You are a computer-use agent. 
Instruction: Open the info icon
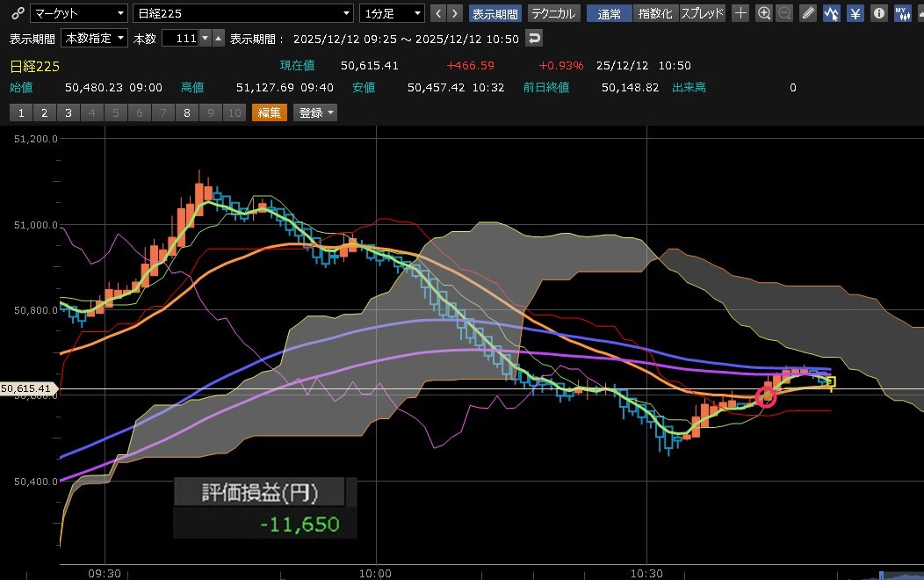pos(877,13)
